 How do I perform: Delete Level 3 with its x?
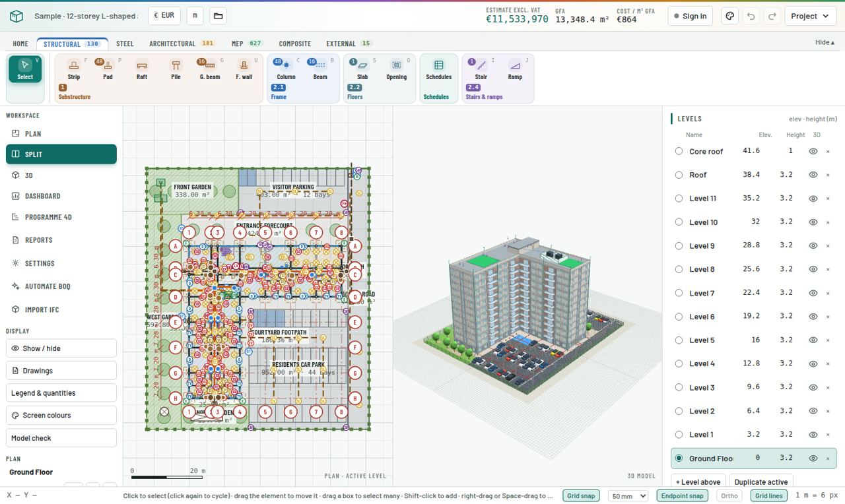pyautogui.click(x=828, y=388)
